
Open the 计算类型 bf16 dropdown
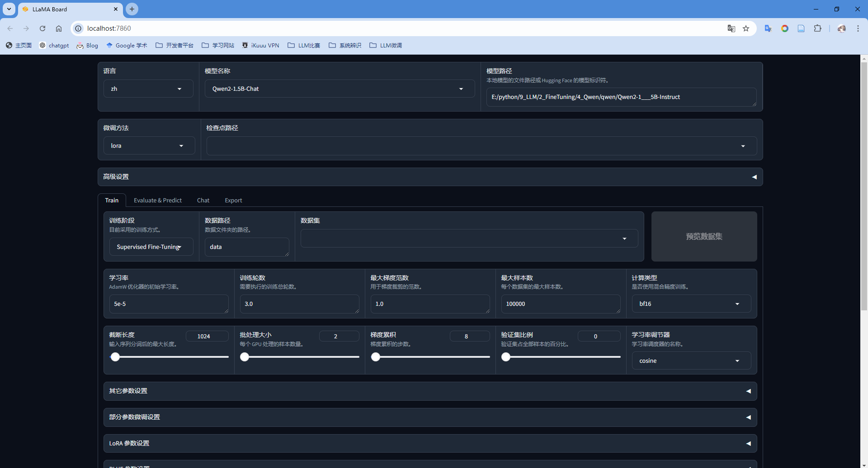point(691,304)
